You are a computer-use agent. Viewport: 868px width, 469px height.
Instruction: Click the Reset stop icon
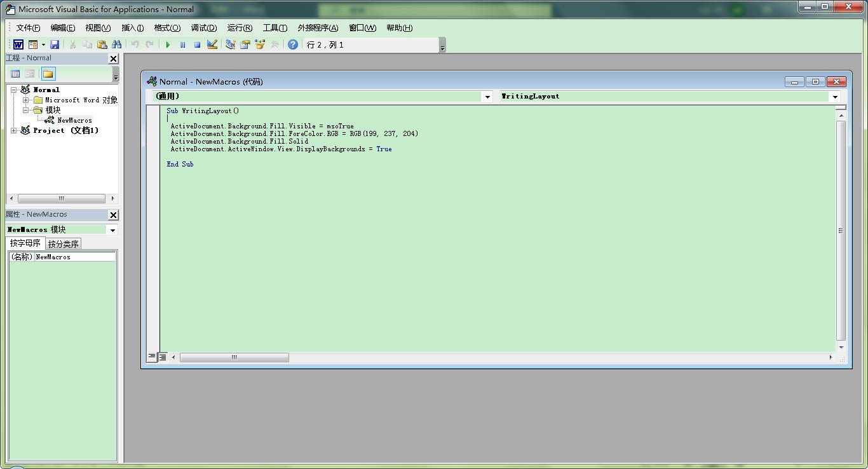(x=197, y=44)
